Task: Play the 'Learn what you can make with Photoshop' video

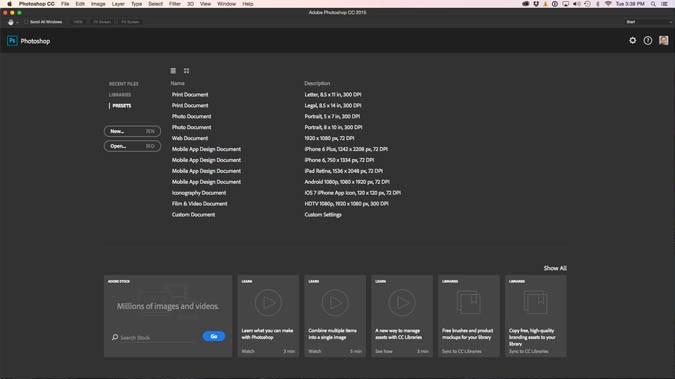Action: [268, 303]
